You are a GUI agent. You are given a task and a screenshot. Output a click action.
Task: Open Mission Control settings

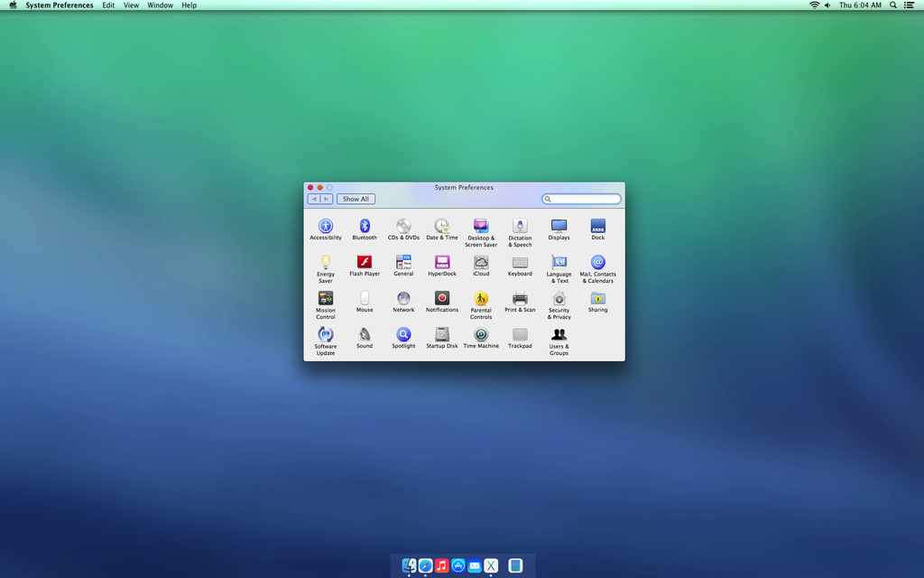326,299
